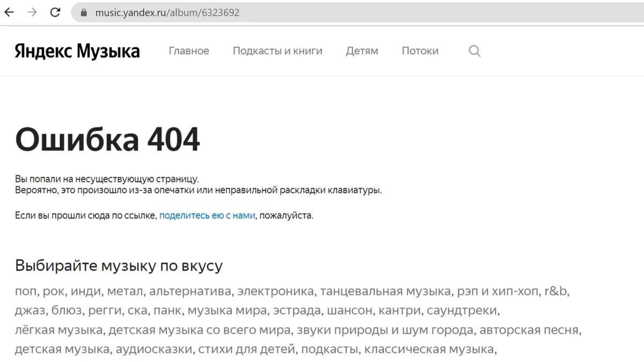Reload the page with refresh icon
Viewport: 644px width, 362px height.
pyautogui.click(x=55, y=12)
